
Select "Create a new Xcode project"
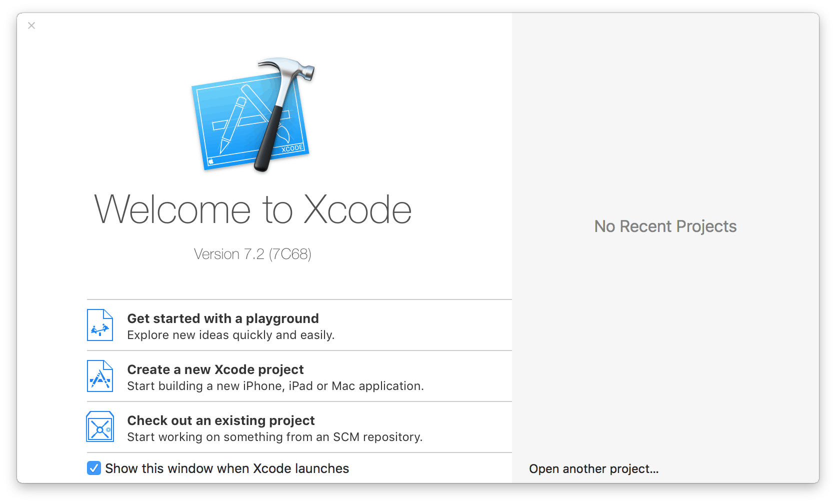click(x=215, y=369)
